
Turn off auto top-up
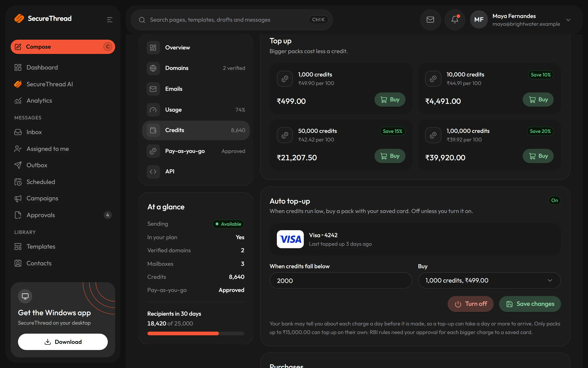(x=470, y=304)
